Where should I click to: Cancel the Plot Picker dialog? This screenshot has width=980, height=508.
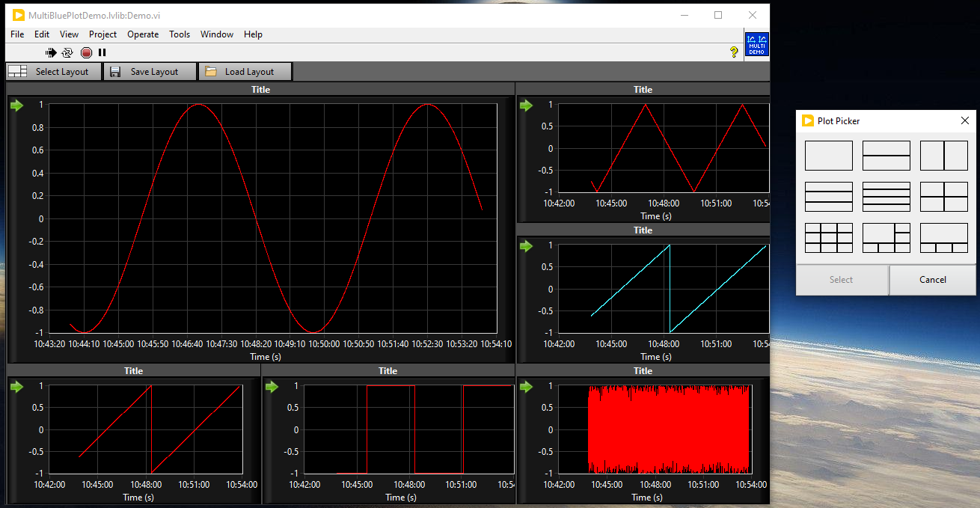(932, 279)
